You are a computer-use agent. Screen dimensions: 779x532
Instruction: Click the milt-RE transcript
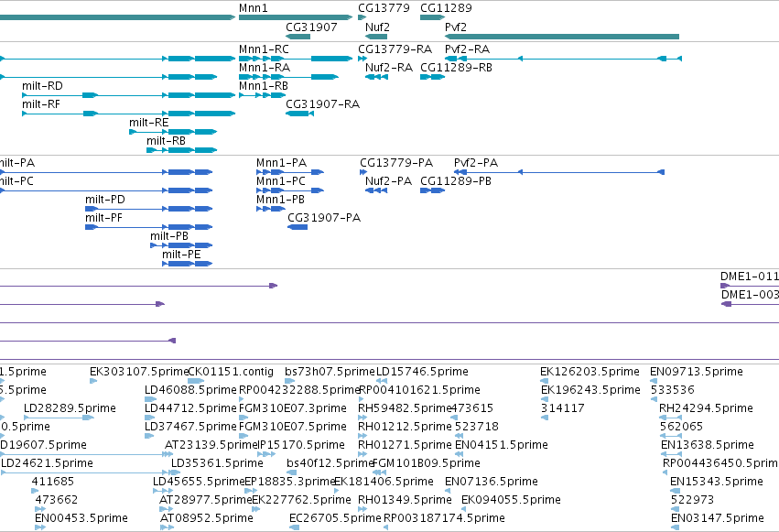(x=173, y=132)
